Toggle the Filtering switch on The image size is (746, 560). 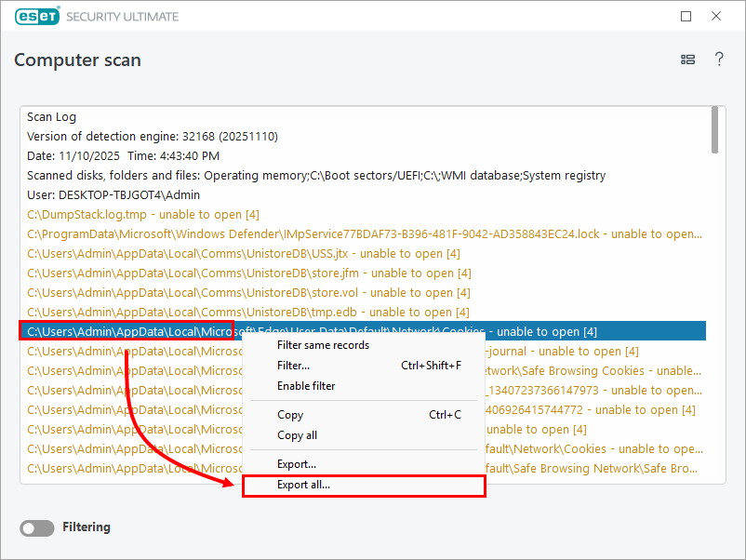tap(37, 527)
